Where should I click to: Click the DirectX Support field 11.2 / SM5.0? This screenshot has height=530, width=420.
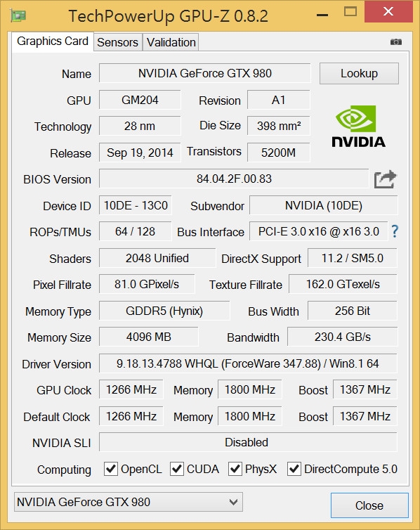(353, 258)
